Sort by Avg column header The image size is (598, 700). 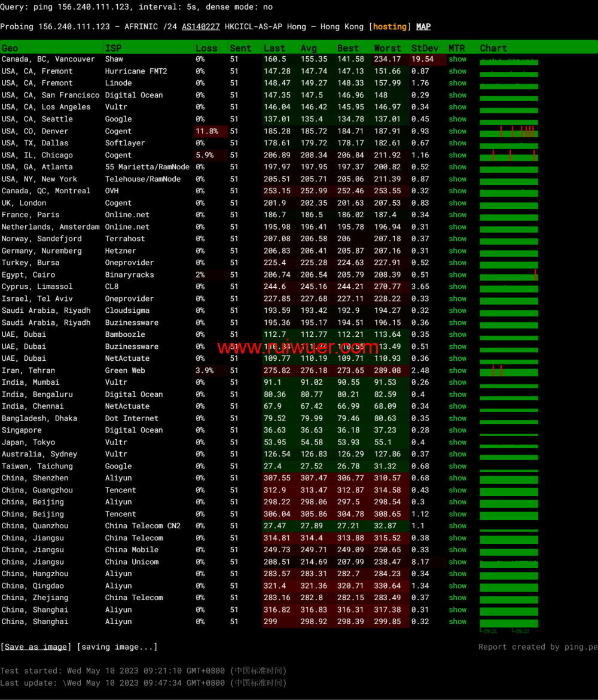(309, 48)
